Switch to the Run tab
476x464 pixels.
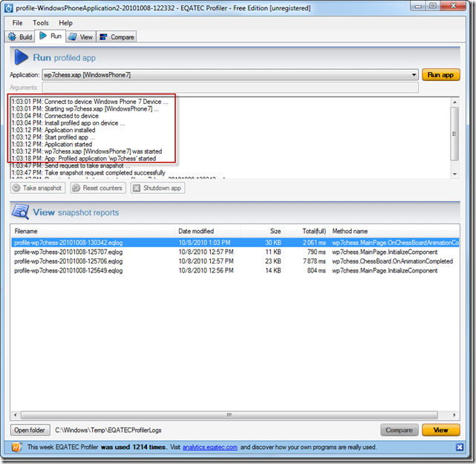[50, 36]
